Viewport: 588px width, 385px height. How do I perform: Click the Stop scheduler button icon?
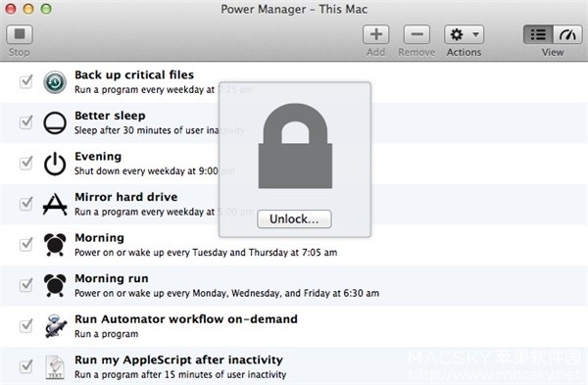(20, 34)
